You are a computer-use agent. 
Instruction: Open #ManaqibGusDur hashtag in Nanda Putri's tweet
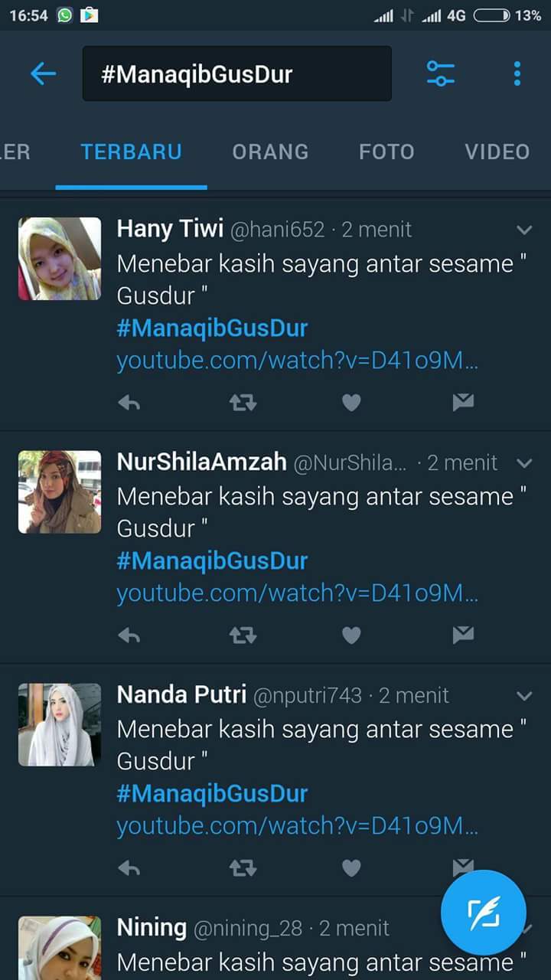tap(212, 794)
